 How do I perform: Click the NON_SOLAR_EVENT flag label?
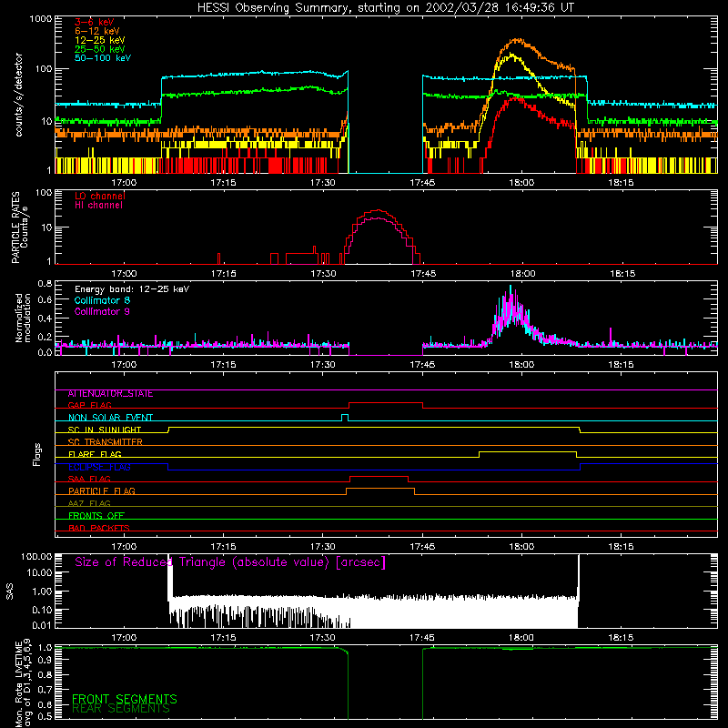click(110, 418)
